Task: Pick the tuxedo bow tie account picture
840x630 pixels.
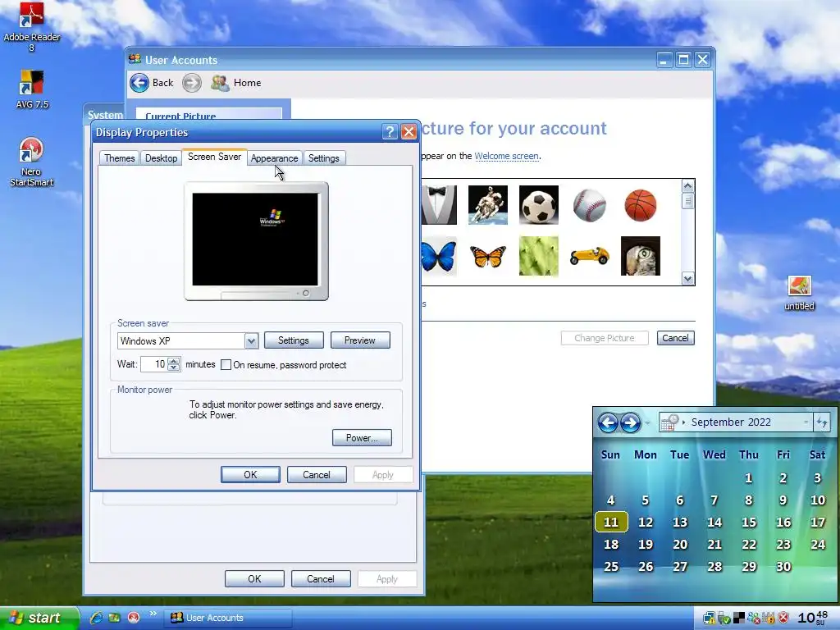Action: click(439, 205)
